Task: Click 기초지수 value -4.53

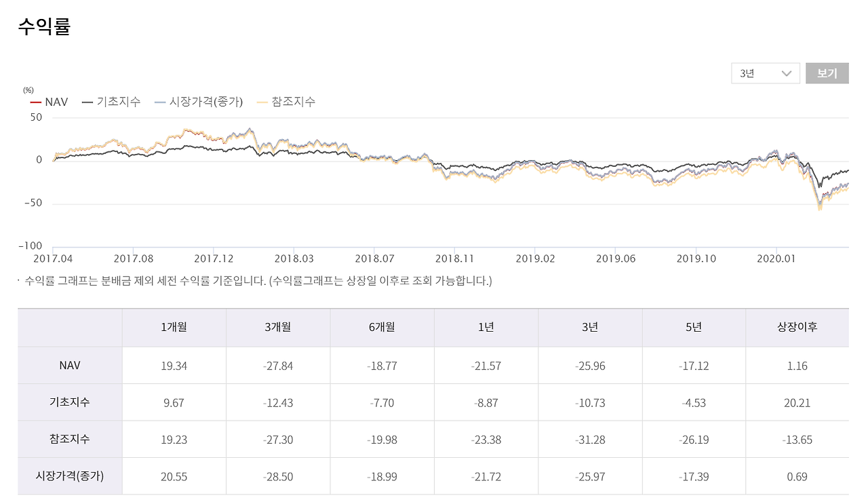Action: [694, 403]
